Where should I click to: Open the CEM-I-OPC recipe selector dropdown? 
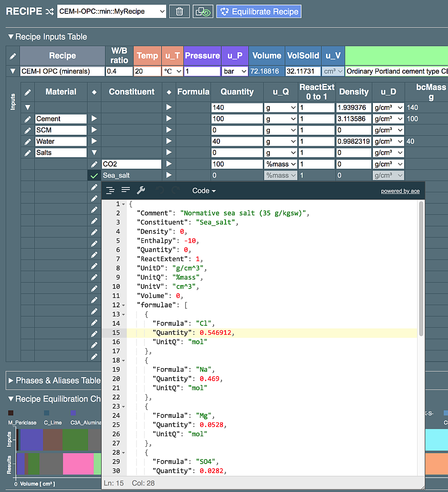pos(112,11)
